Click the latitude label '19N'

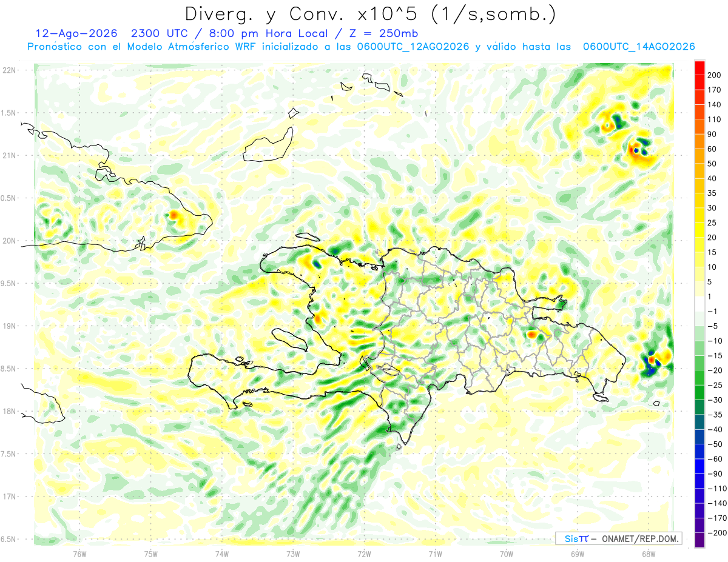pos(9,326)
